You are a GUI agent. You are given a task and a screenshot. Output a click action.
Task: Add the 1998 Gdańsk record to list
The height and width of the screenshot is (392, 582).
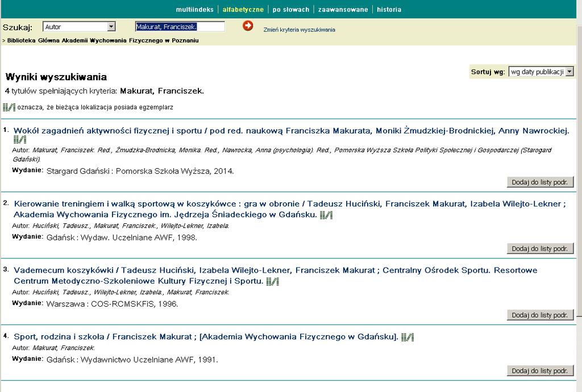[540, 248]
